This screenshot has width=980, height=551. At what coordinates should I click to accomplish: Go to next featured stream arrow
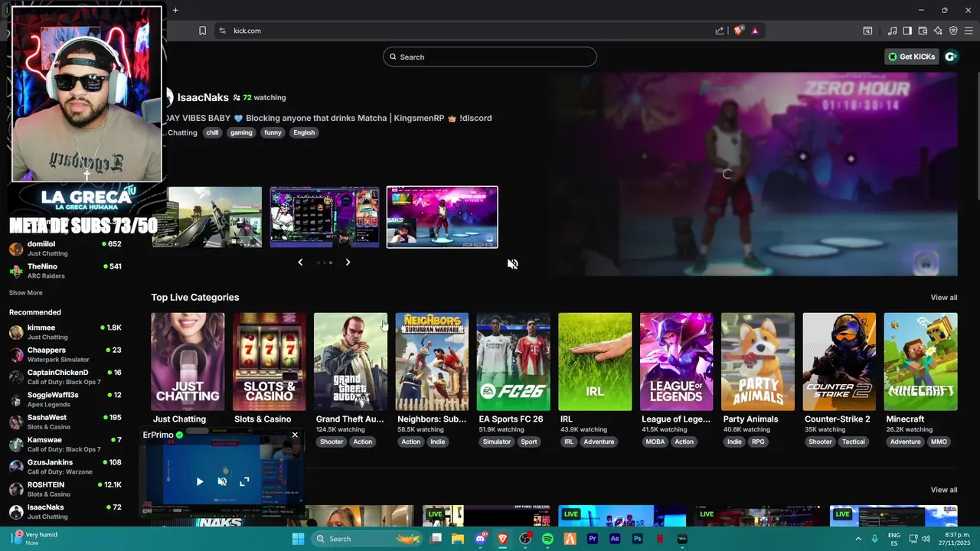[x=348, y=262]
